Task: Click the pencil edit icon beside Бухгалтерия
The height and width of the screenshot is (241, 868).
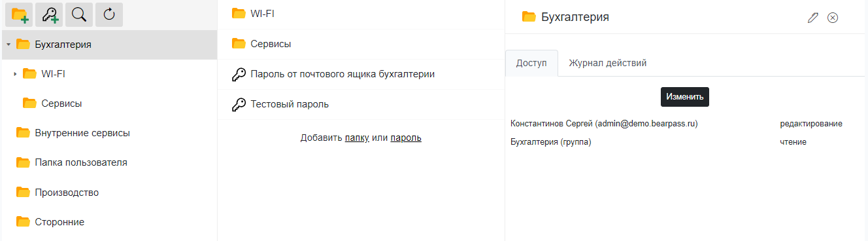Action: (812, 18)
